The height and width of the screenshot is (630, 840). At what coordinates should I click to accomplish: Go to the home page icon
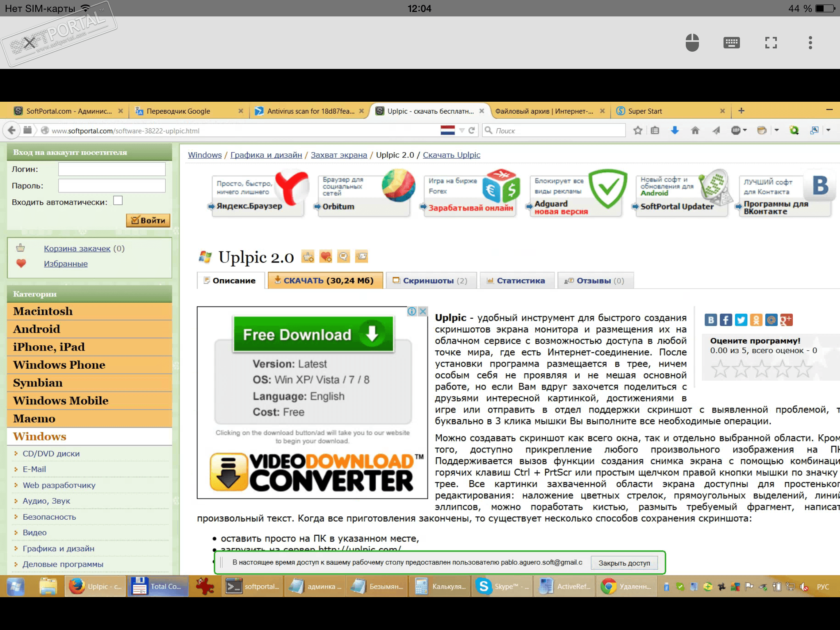(695, 130)
